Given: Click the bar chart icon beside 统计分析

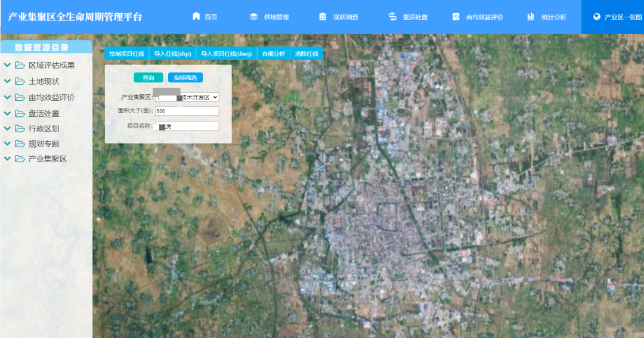Looking at the screenshot, I should (531, 17).
